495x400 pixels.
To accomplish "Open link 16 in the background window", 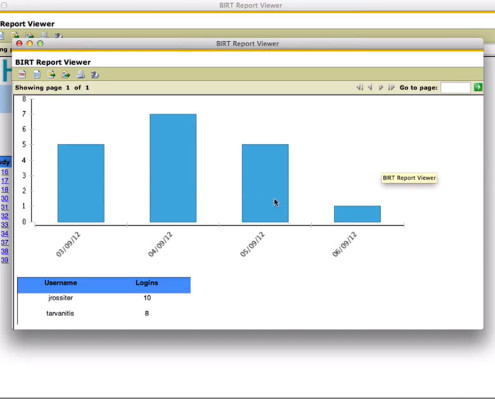I will [x=5, y=172].
